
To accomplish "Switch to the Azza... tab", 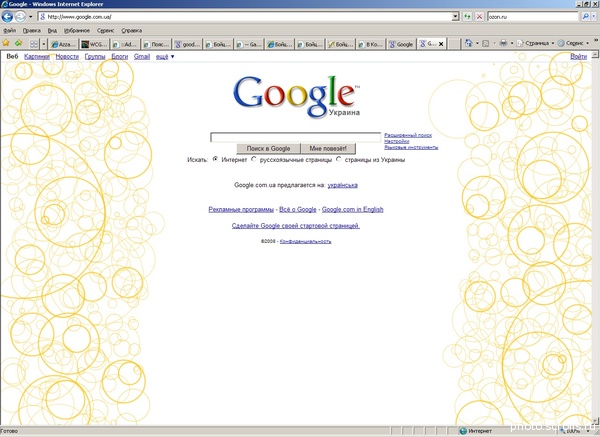I will point(64,44).
